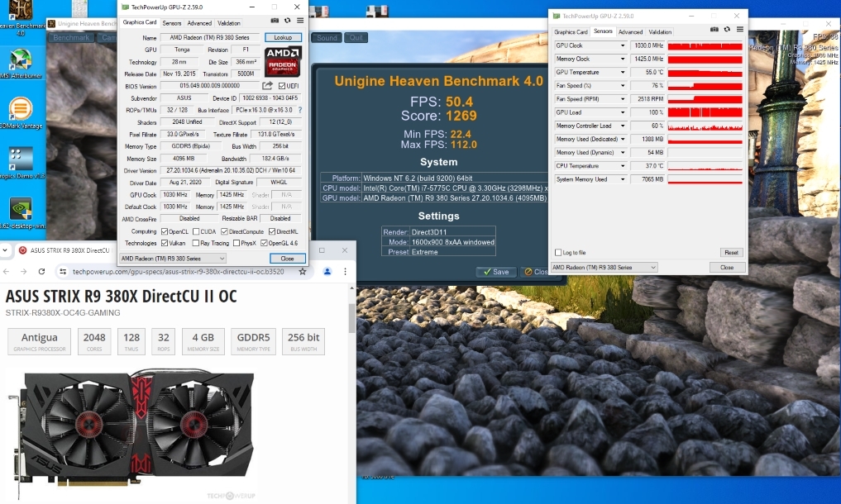Image resolution: width=841 pixels, height=504 pixels.
Task: Take a screenshot in GPU-Z Sensors window
Action: pyautogui.click(x=714, y=30)
